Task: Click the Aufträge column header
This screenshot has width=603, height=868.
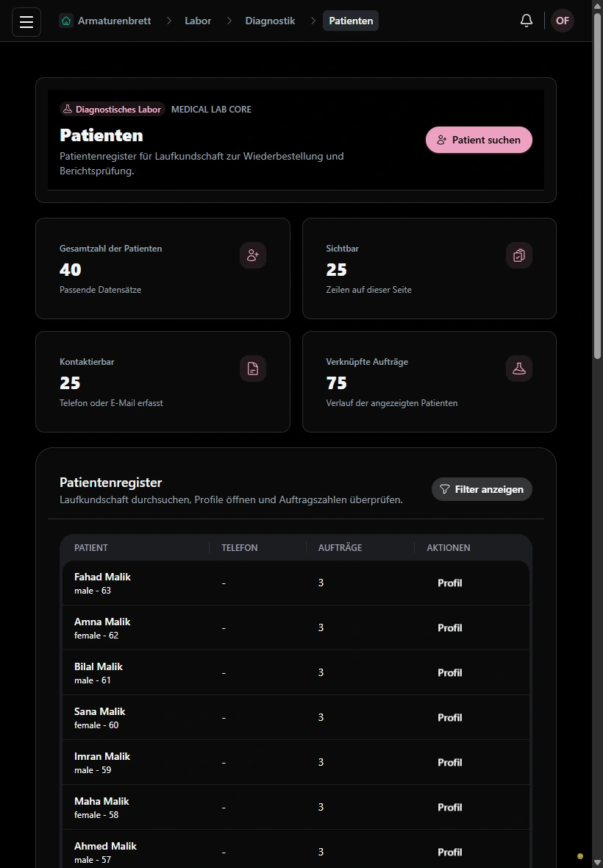Action: 340,547
